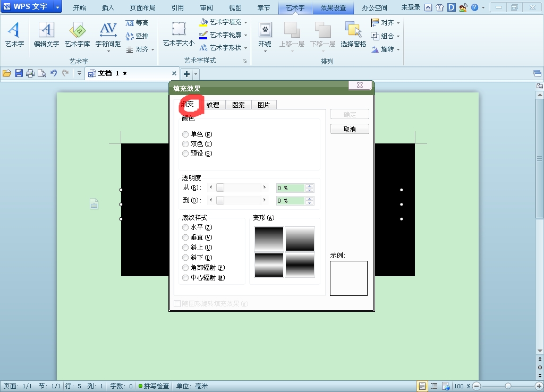Click the print icon in quick toolbar
The height and width of the screenshot is (392, 544).
30,73
